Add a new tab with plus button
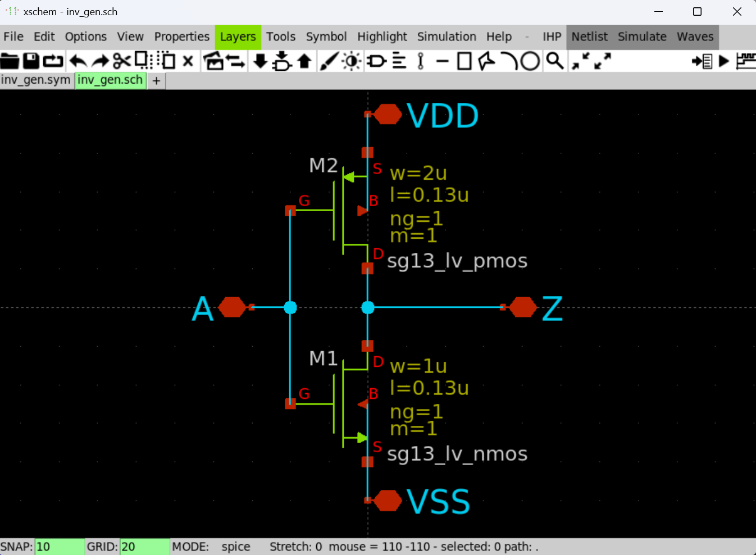The height and width of the screenshot is (555, 756). [157, 81]
